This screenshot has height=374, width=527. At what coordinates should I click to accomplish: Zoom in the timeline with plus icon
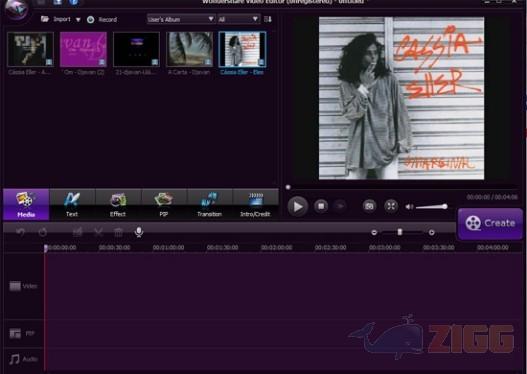point(432,232)
